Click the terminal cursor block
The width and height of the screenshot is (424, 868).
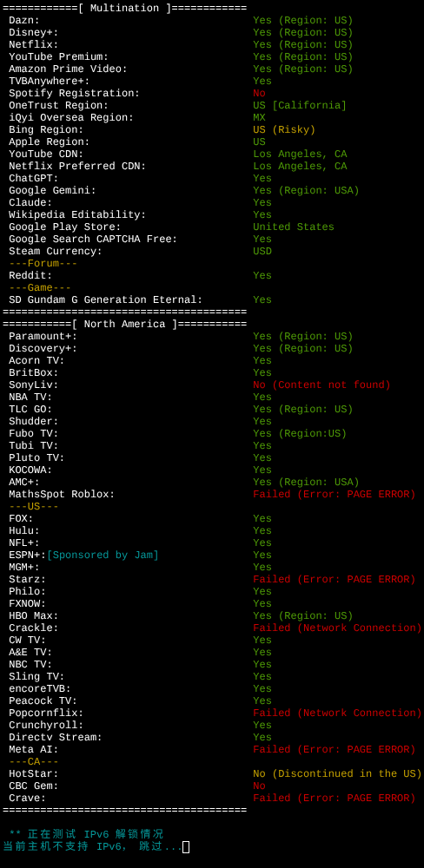[x=186, y=847]
